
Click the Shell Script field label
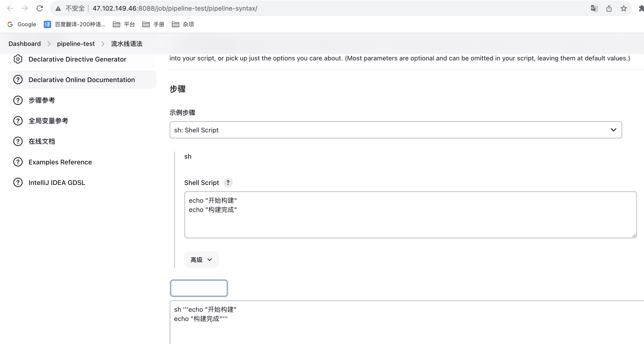click(x=202, y=183)
